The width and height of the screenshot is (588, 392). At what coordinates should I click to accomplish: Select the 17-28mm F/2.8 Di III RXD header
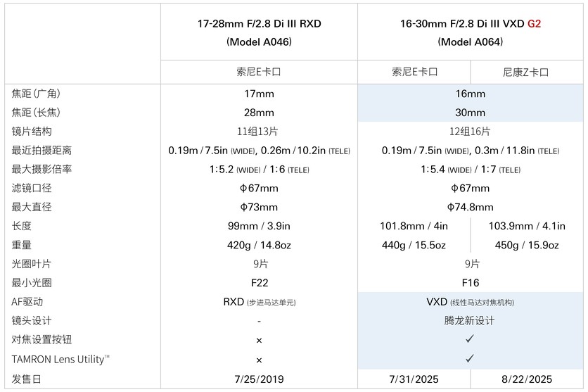259,23
